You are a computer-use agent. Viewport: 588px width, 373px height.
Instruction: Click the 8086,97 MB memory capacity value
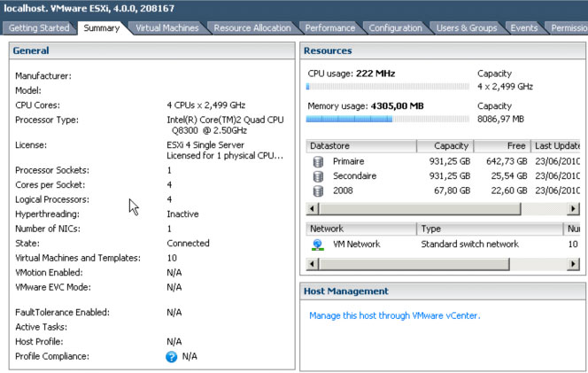(500, 120)
